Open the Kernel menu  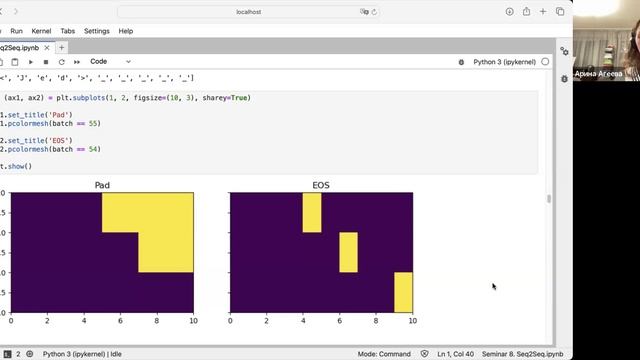(41, 31)
